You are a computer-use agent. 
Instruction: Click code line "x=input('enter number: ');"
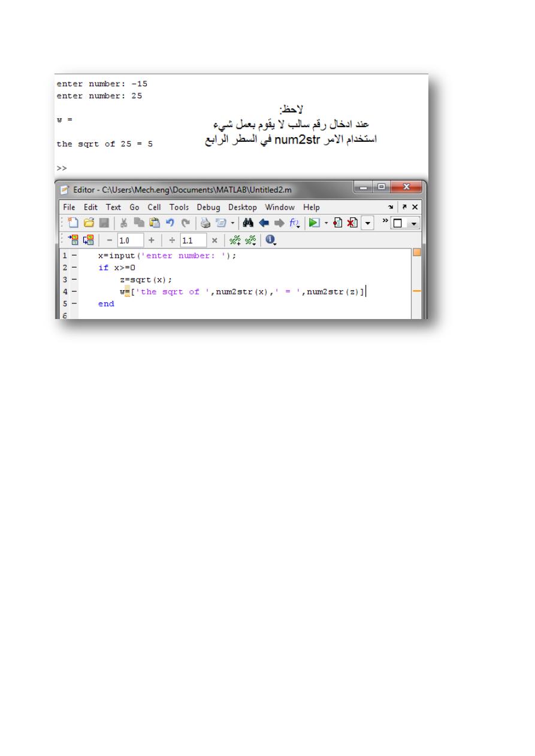tap(168, 255)
